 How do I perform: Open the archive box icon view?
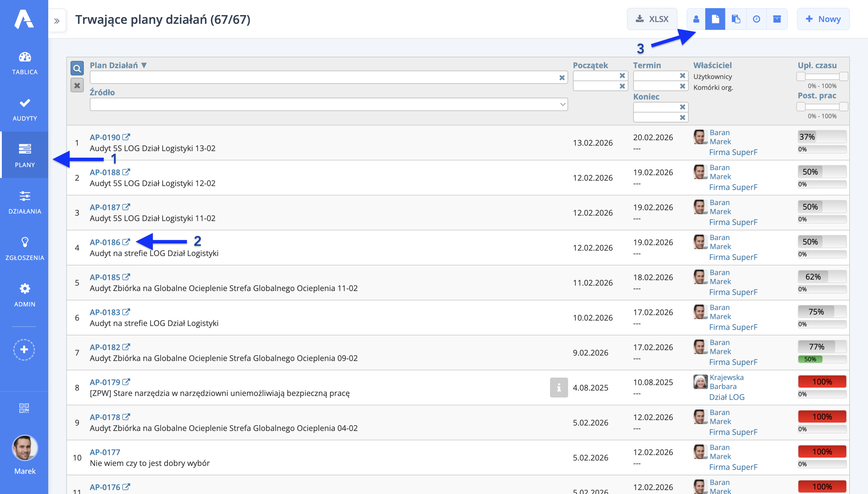tap(777, 19)
